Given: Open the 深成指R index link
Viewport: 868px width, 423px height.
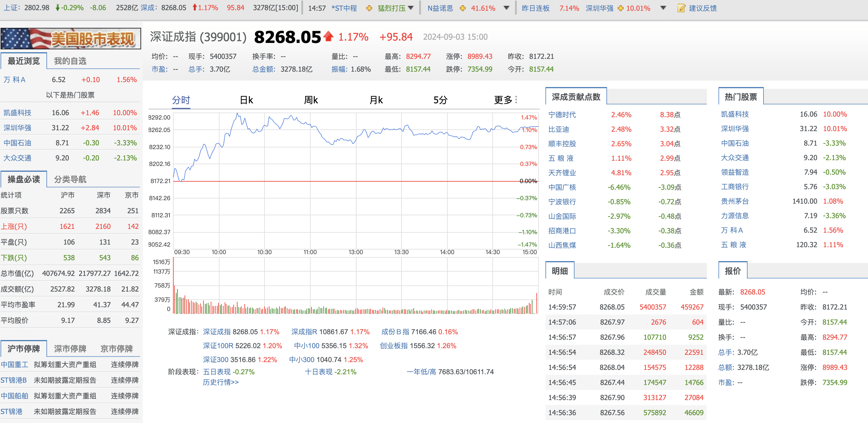Looking at the screenshot, I should coord(304,332).
